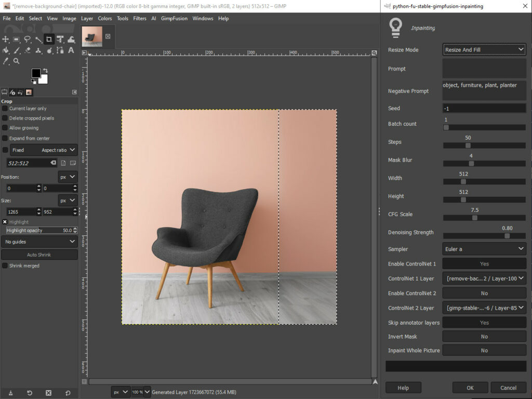Screen dimensions: 532x399
Task: Toggle Enable ControlNet 2 to Yes
Action: 484,293
